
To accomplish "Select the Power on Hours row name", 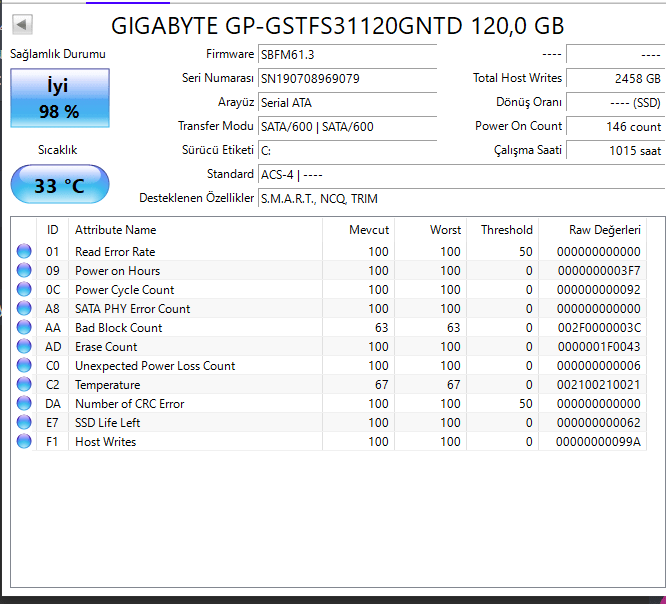I will point(118,271).
